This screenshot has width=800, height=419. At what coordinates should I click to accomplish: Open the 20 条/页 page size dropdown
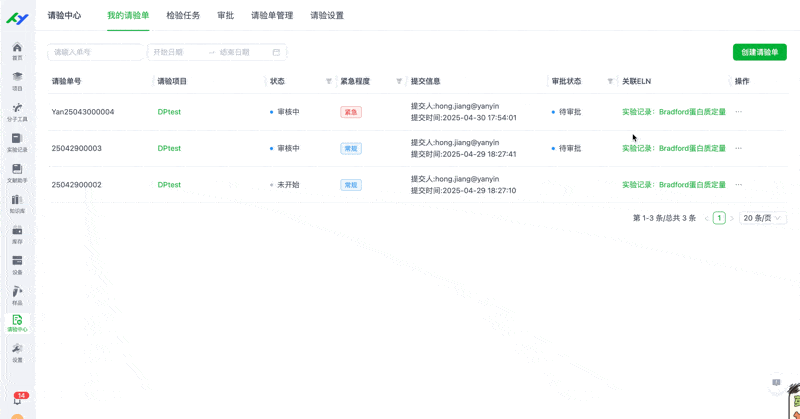[x=762, y=218]
